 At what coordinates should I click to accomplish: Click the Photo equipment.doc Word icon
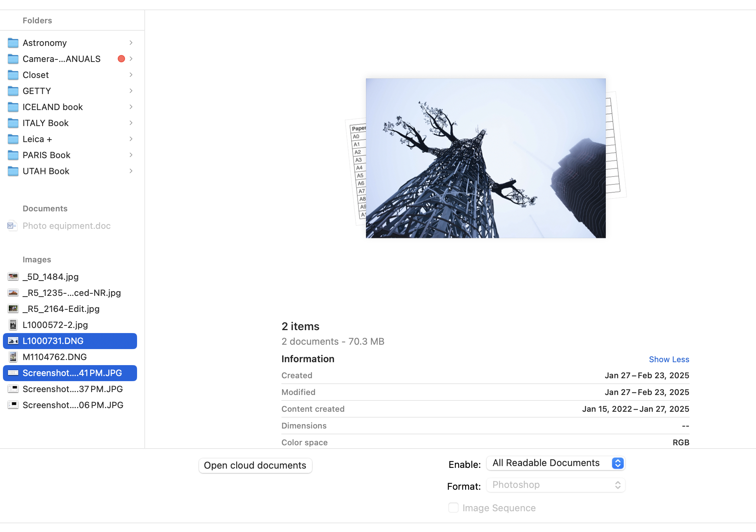tap(12, 226)
